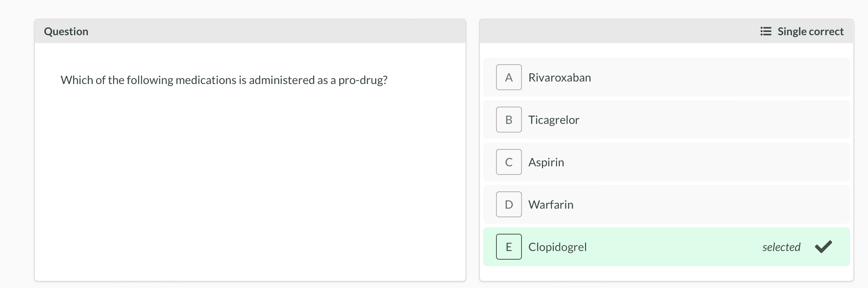Image resolution: width=868 pixels, height=288 pixels.
Task: Choose the Ticagrelor answer text
Action: (553, 120)
